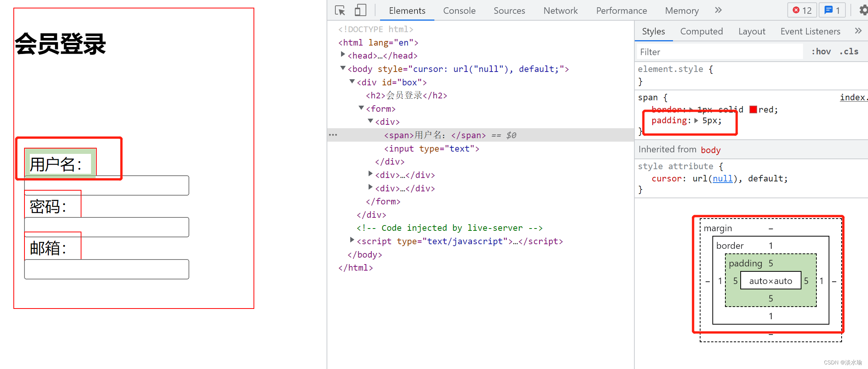Select the input type=text node
This screenshot has height=369, width=868.
432,149
